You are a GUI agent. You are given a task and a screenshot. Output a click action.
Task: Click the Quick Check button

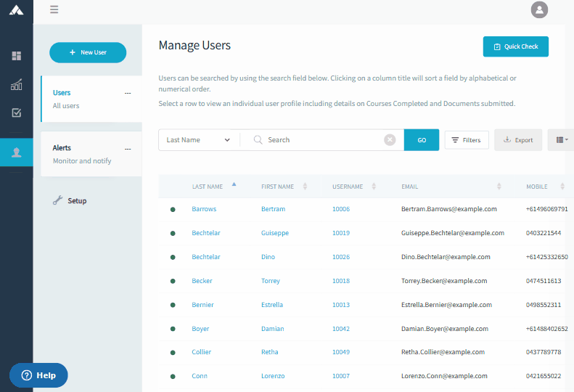(x=515, y=46)
